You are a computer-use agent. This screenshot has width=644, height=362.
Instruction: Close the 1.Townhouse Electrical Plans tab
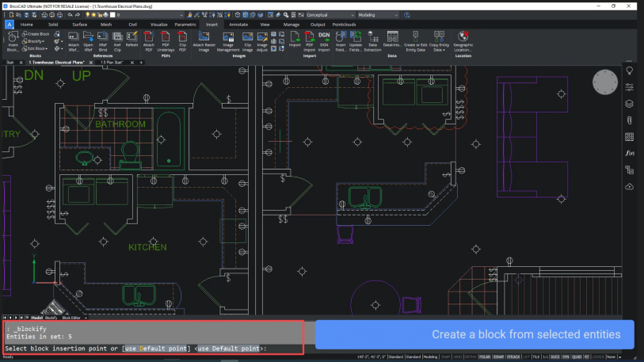[x=91, y=63]
